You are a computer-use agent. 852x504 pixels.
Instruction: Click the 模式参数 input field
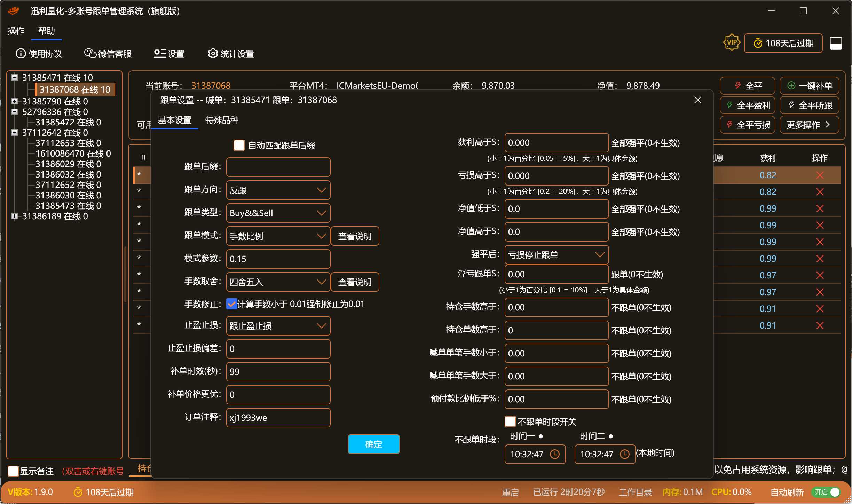278,259
